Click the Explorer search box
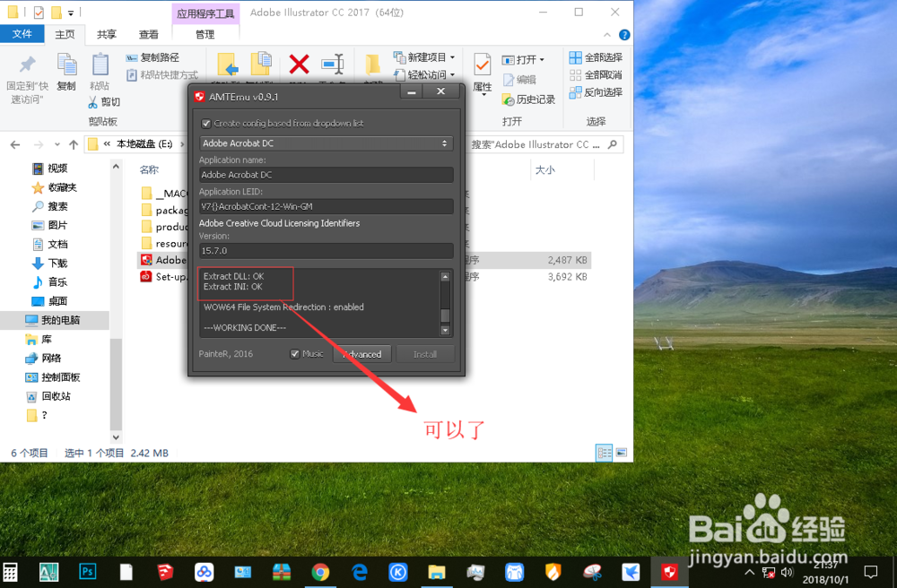The height and width of the screenshot is (588, 897). [x=544, y=144]
